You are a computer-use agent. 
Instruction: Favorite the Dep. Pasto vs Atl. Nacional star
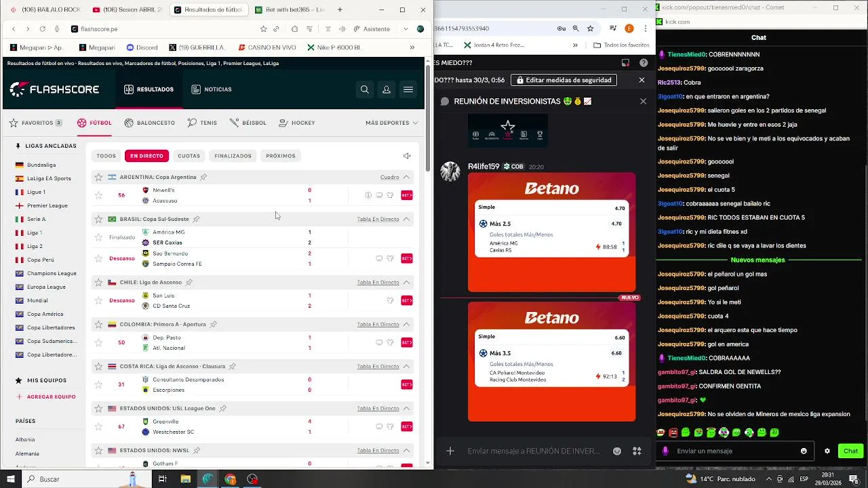point(98,343)
